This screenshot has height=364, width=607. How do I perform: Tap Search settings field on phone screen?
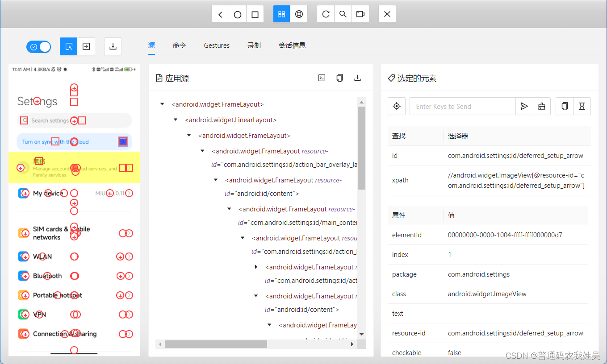pyautogui.click(x=74, y=120)
